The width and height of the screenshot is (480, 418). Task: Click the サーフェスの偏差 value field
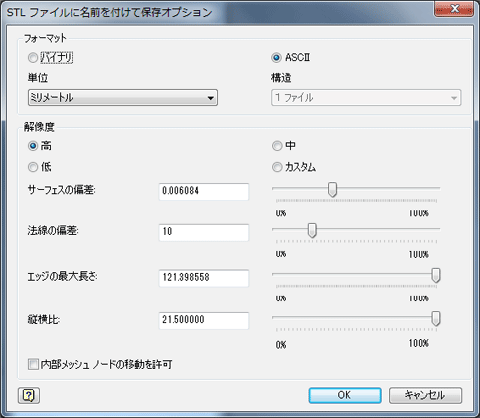click(x=204, y=191)
